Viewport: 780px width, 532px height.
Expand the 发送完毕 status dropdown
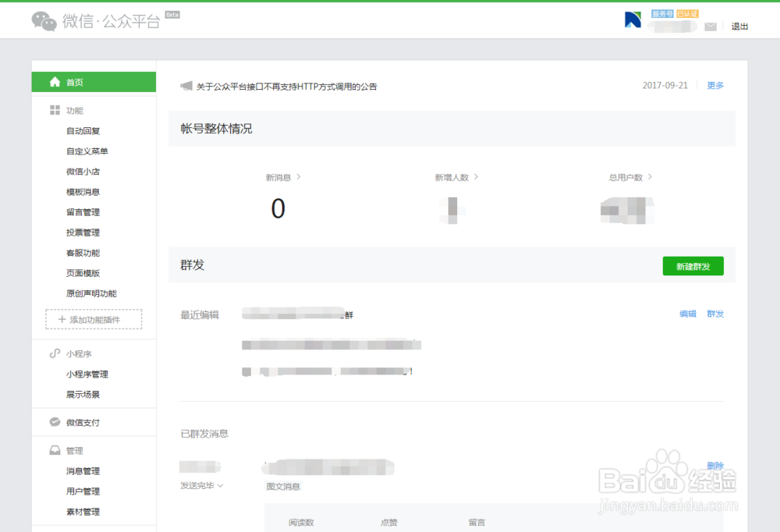pyautogui.click(x=203, y=484)
